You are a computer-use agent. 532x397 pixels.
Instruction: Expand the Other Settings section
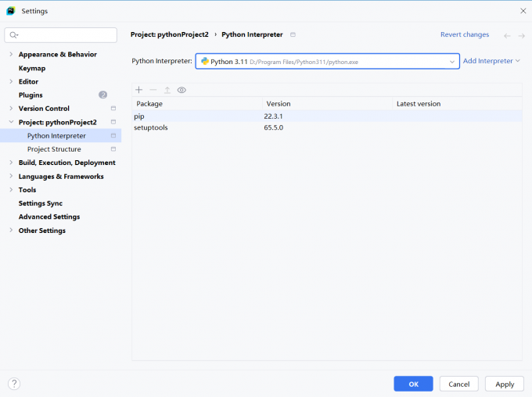click(11, 231)
